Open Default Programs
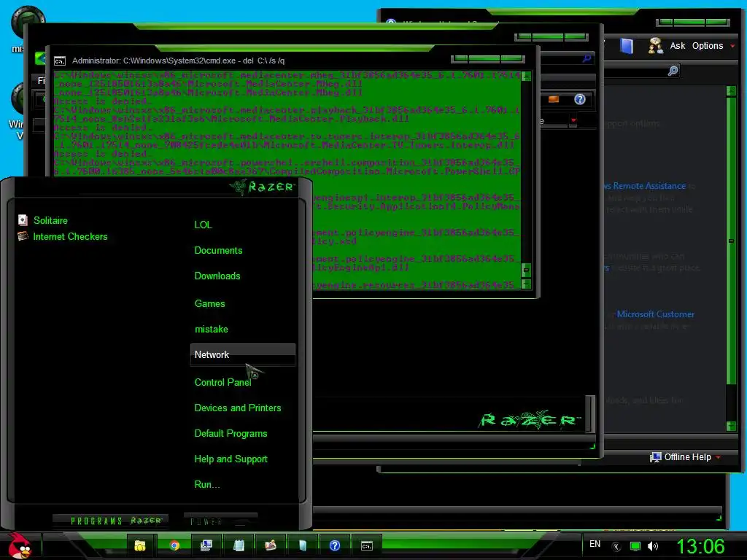 (x=231, y=434)
